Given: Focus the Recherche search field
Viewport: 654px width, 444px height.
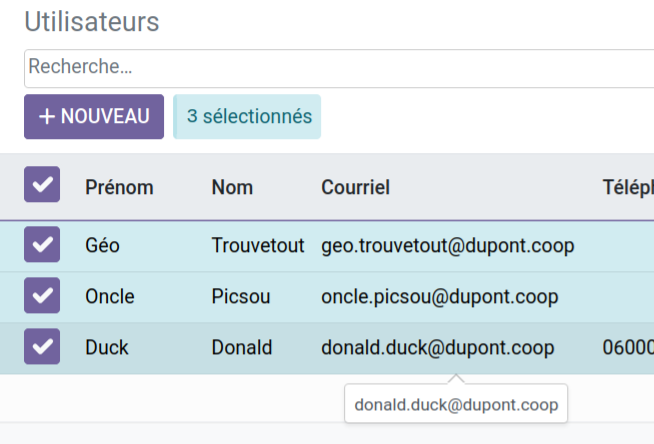Looking at the screenshot, I should (330, 68).
